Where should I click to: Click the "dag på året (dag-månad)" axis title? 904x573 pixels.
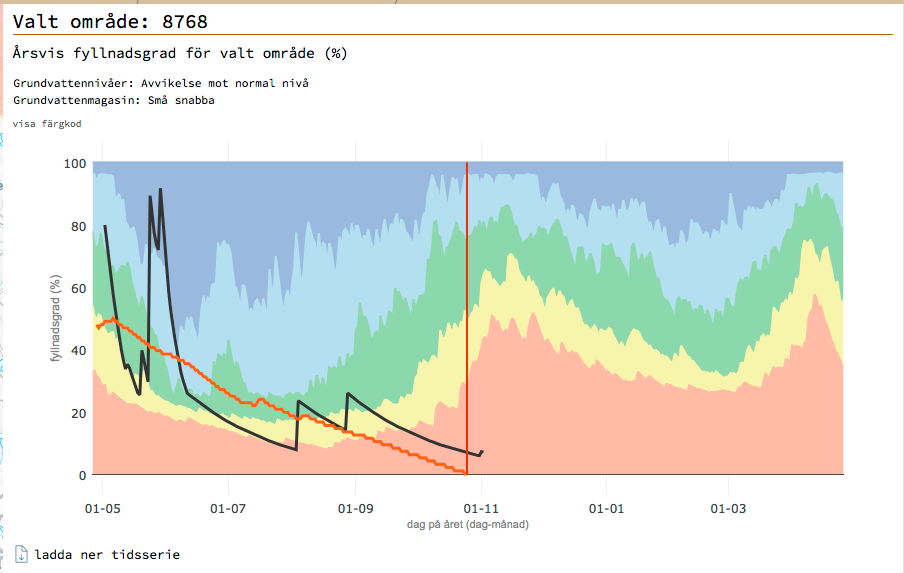467,524
